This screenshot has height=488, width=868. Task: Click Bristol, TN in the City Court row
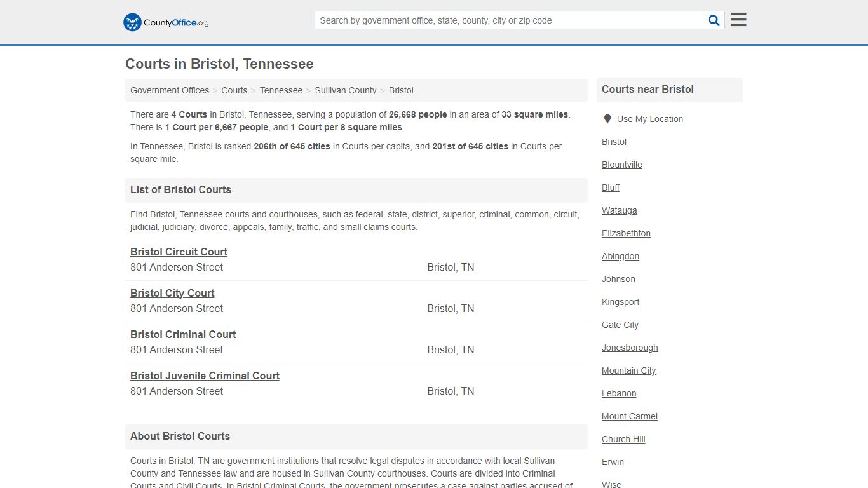pyautogui.click(x=451, y=308)
